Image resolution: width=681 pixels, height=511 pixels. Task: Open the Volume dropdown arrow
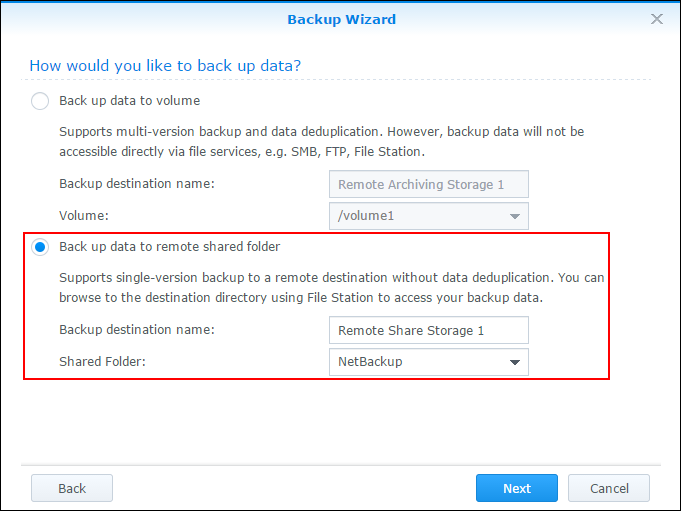(515, 216)
